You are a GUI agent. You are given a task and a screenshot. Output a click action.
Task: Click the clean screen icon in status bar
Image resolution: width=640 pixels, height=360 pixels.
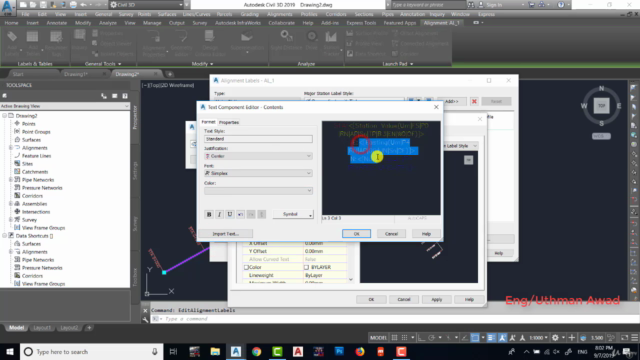coord(624,338)
